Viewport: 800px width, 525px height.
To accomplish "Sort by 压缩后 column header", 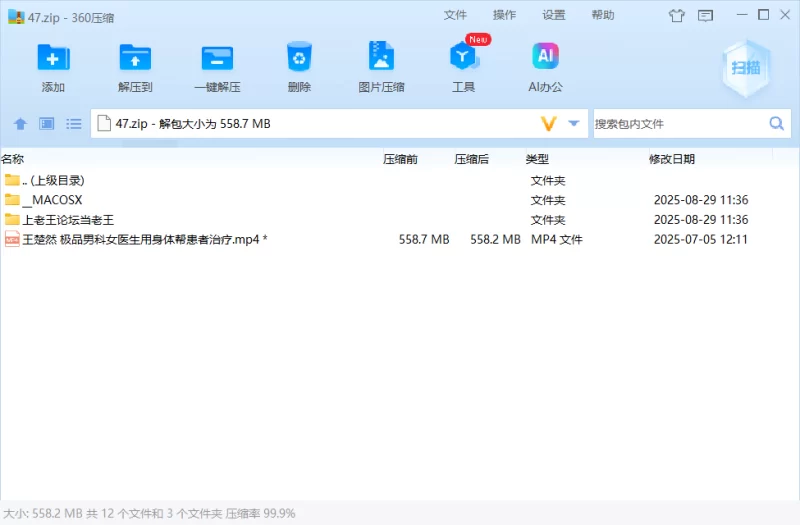I will coord(472,159).
